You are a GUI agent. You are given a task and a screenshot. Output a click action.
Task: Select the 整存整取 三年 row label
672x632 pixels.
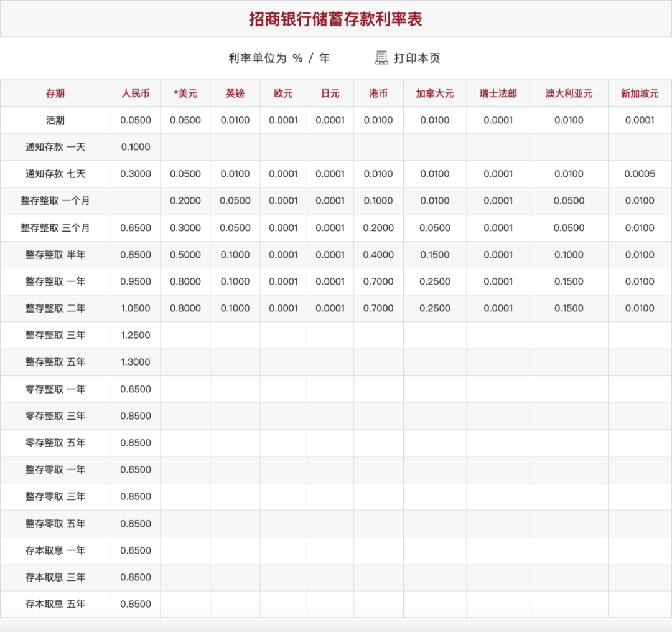pos(55,335)
